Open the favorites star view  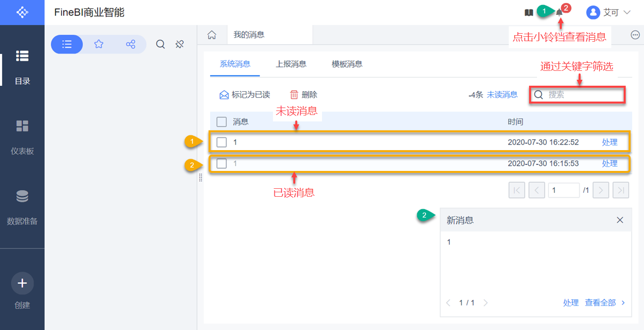[x=99, y=44]
